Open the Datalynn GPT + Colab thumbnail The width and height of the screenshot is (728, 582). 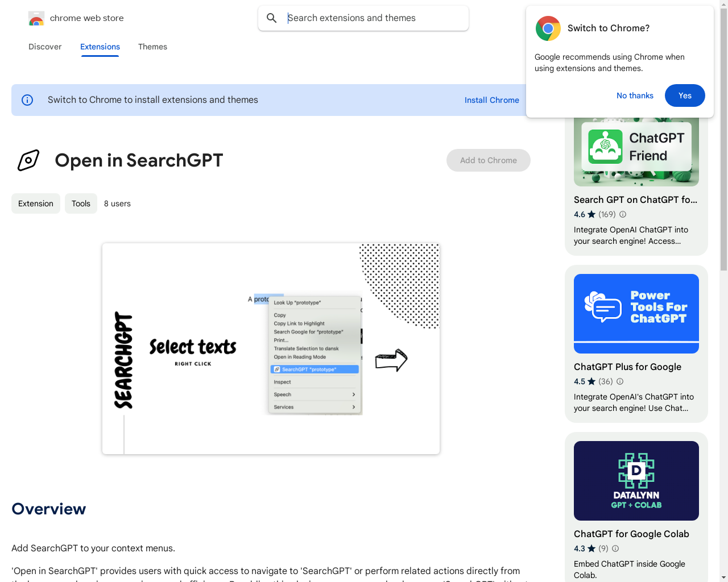[x=636, y=481]
